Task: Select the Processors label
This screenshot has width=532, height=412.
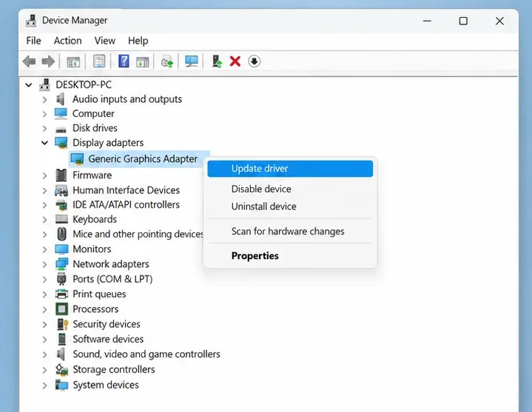Action: point(95,309)
